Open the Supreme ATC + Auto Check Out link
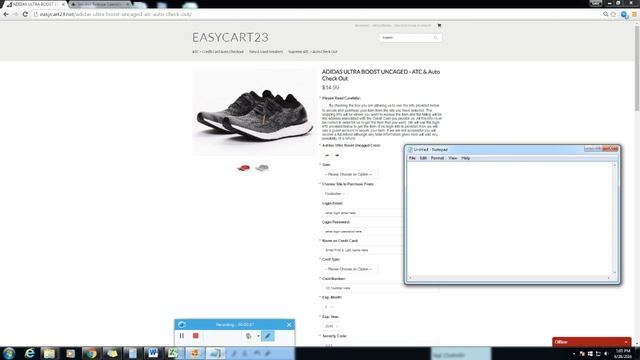Viewport: 640px width, 360px height. point(313,52)
